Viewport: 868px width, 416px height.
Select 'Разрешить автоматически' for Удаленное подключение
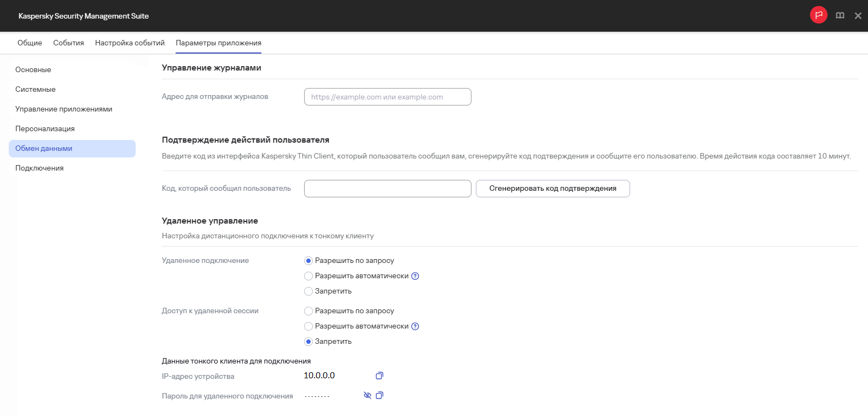coord(308,276)
